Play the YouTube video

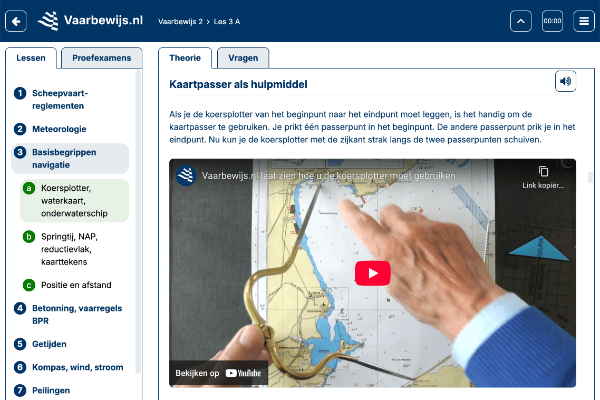[372, 273]
